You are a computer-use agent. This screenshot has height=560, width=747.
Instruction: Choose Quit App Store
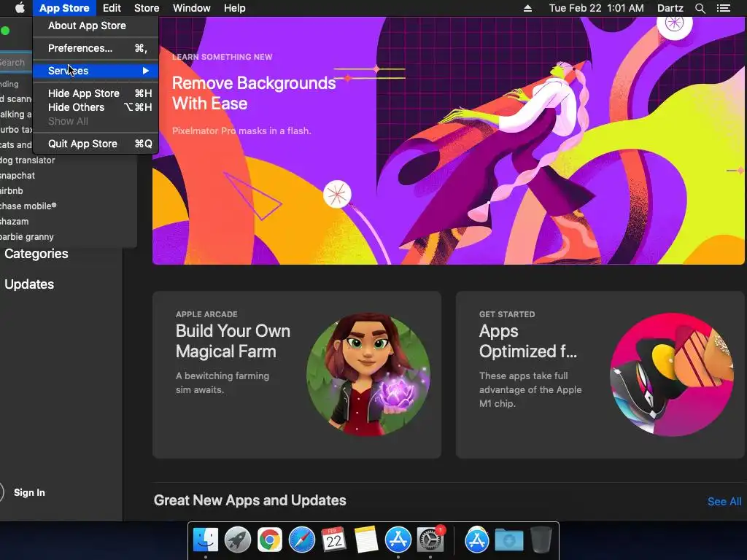96,144
